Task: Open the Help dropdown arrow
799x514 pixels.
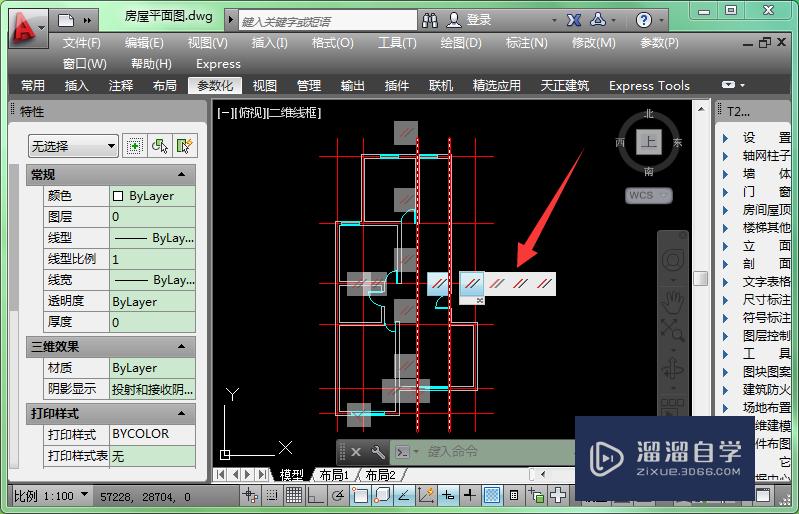Action: 661,20
